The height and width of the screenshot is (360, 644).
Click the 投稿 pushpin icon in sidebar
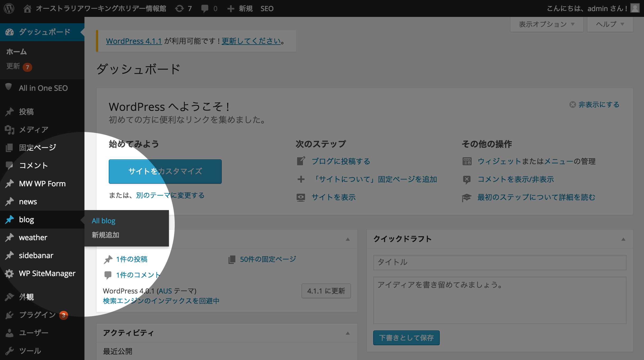click(10, 112)
